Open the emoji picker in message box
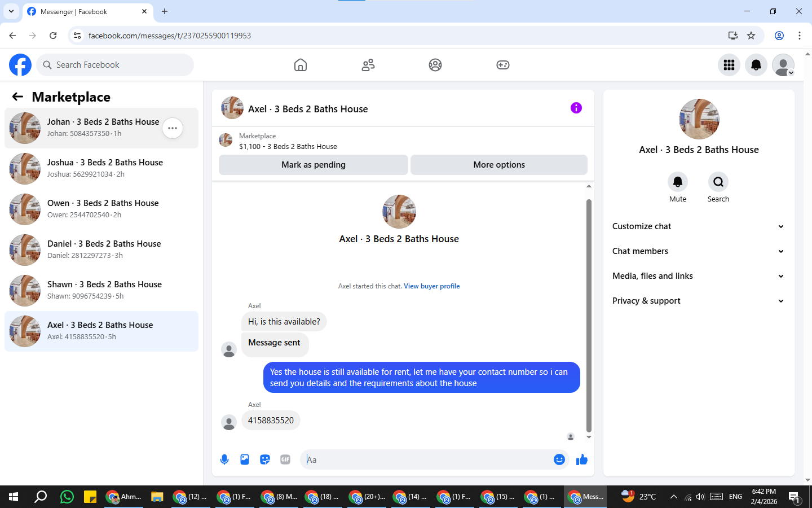This screenshot has width=812, height=508. (x=559, y=459)
